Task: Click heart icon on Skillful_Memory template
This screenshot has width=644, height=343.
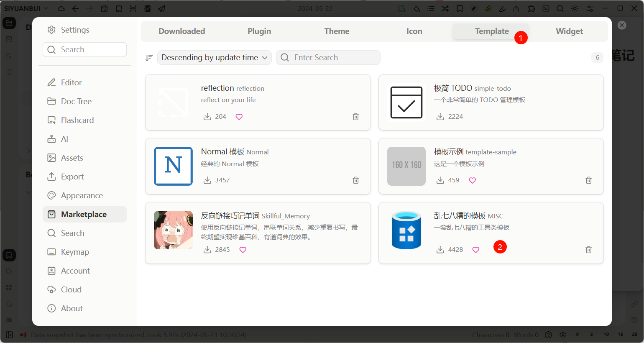Action: [x=243, y=250]
